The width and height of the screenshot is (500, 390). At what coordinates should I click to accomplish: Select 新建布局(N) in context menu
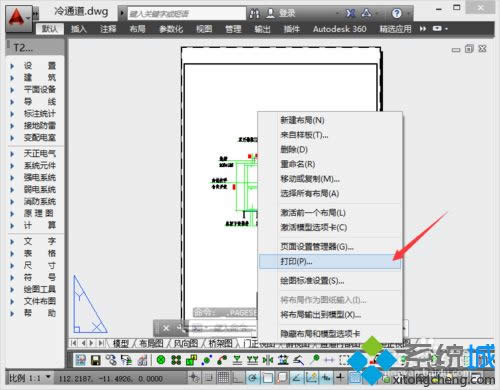330,120
